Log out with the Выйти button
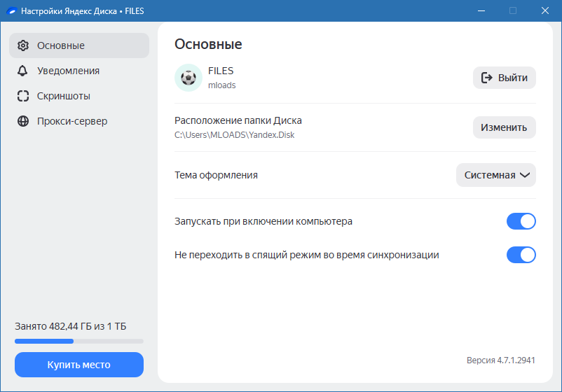 (505, 78)
